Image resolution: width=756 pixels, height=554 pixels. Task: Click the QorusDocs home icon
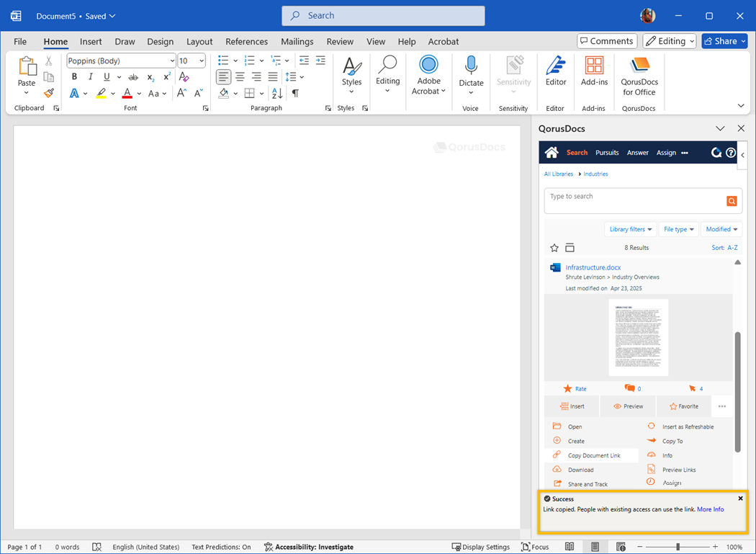click(552, 153)
